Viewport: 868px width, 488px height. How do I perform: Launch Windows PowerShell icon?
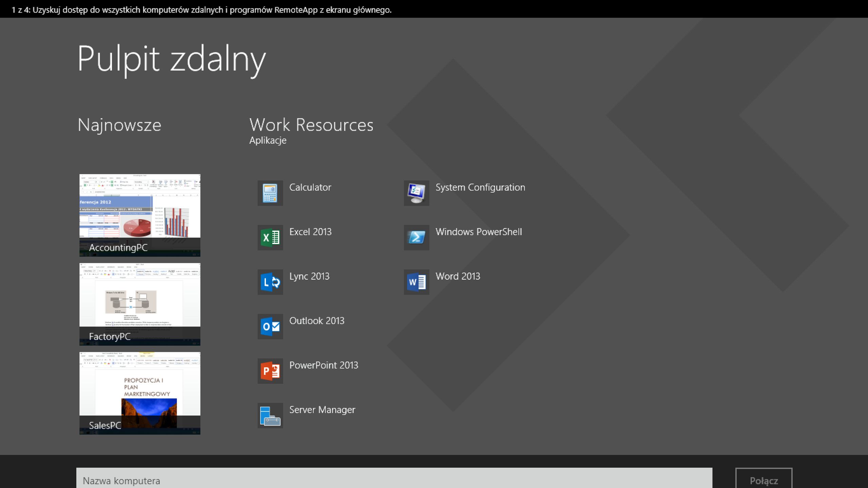pos(416,237)
